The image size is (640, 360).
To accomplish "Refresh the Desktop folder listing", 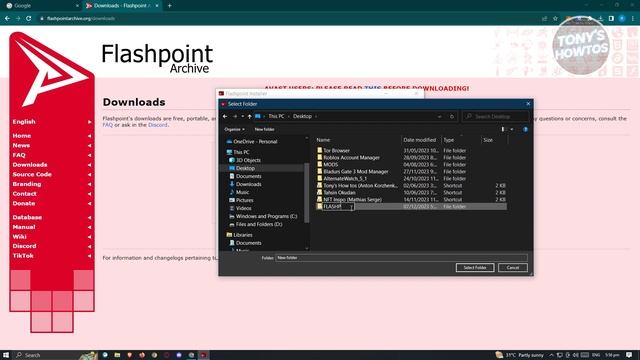I will click(452, 116).
